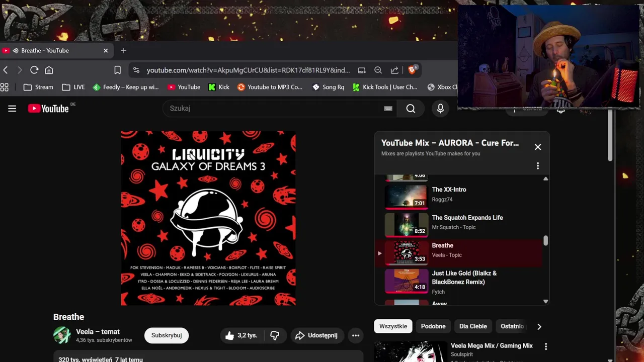Click the Roggz74 channel name
The image size is (644, 362).
[442, 200]
